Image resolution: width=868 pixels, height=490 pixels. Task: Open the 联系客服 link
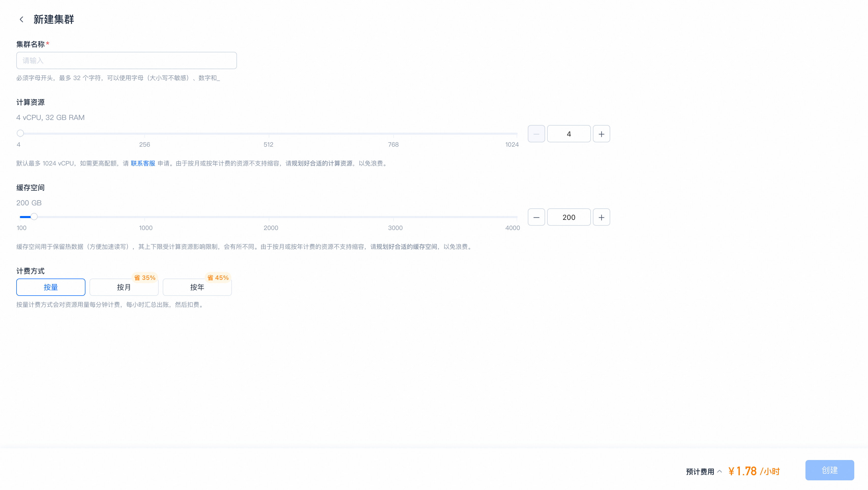[143, 163]
